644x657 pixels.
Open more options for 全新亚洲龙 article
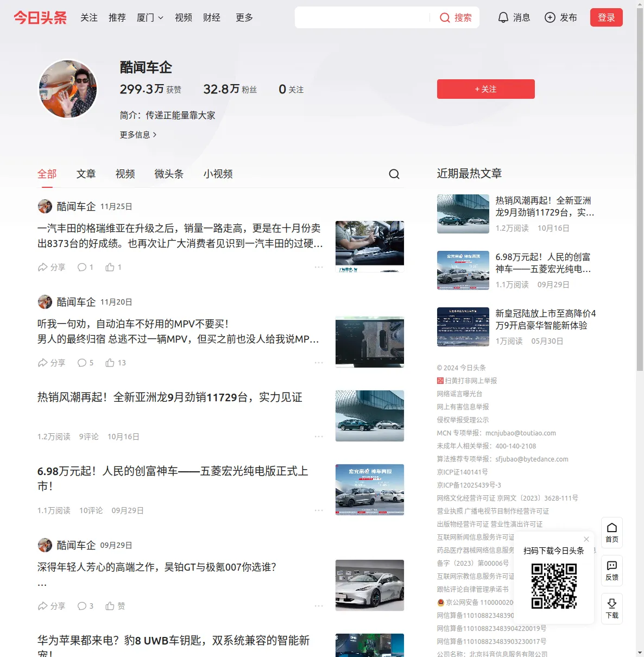[319, 437]
